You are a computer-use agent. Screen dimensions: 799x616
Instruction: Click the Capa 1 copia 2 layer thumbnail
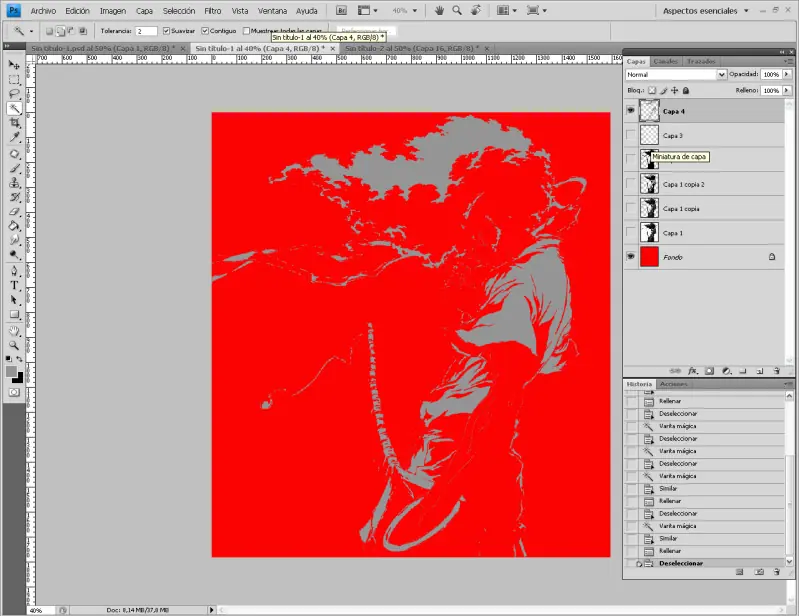(649, 184)
